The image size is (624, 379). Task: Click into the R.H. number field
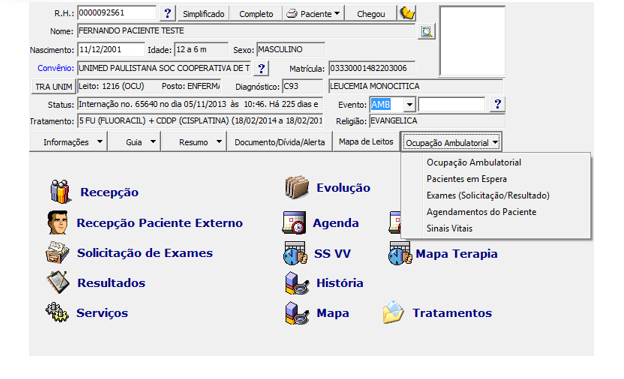coord(117,13)
